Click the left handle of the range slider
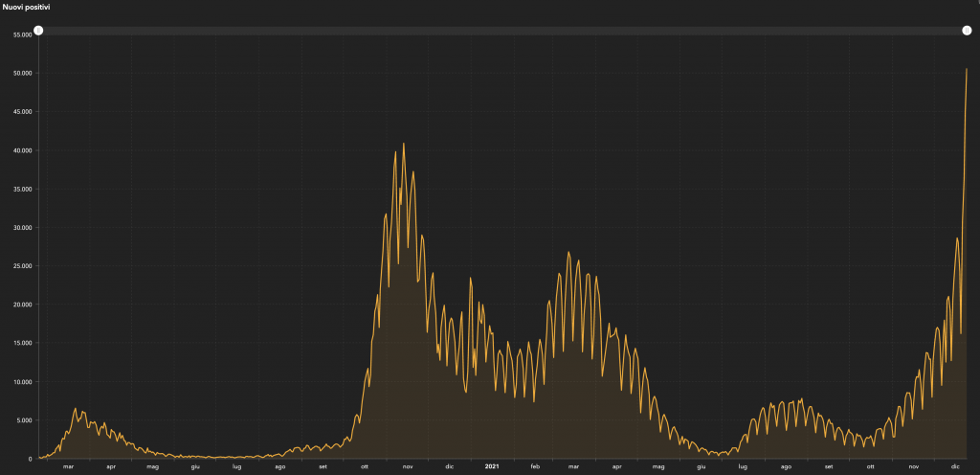The width and height of the screenshot is (980, 475). [38, 31]
